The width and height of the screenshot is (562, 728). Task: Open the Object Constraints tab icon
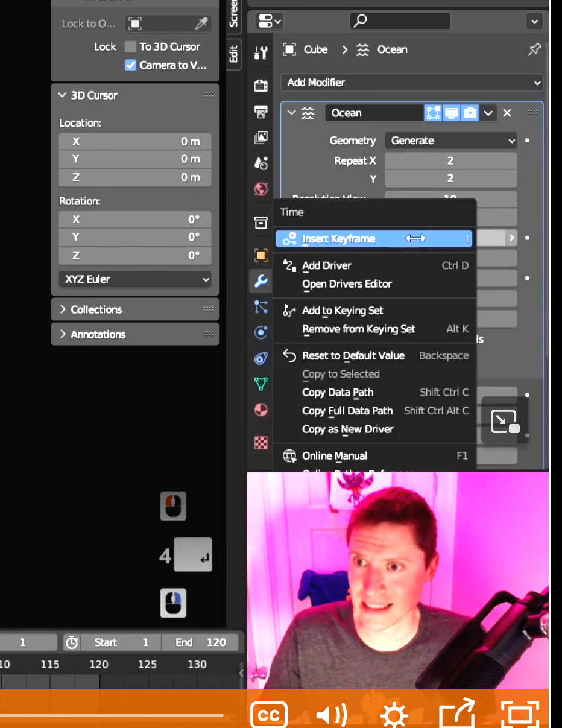(x=260, y=358)
